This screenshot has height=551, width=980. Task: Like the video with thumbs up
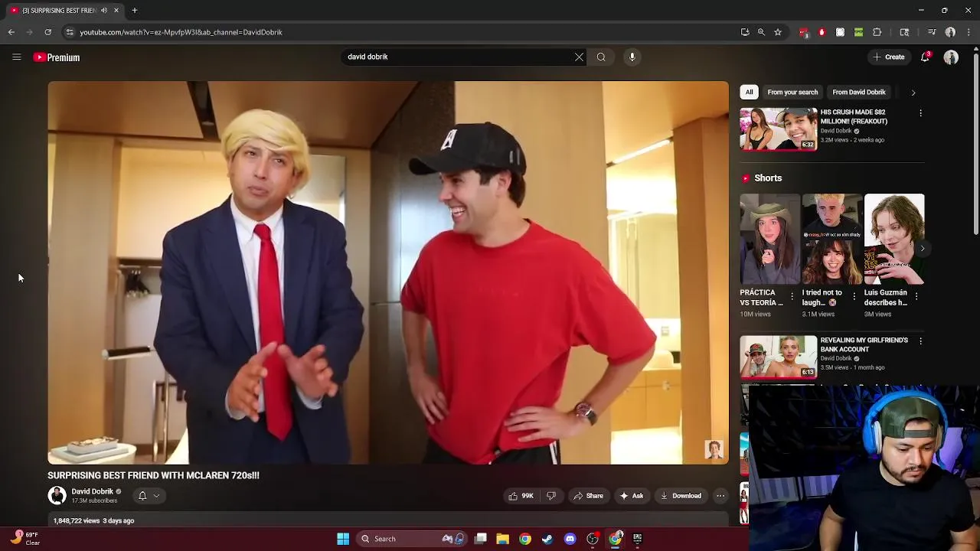521,496
